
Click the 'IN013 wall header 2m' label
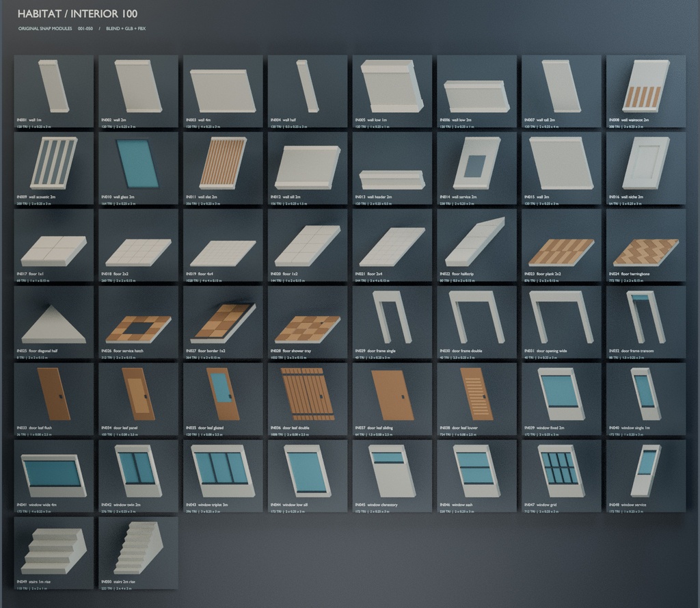coord(373,197)
